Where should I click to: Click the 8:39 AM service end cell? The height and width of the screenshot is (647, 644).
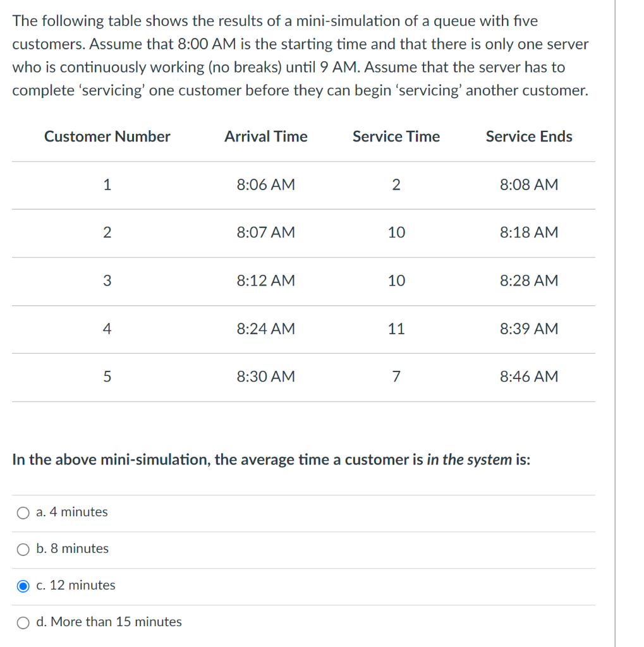click(x=528, y=329)
